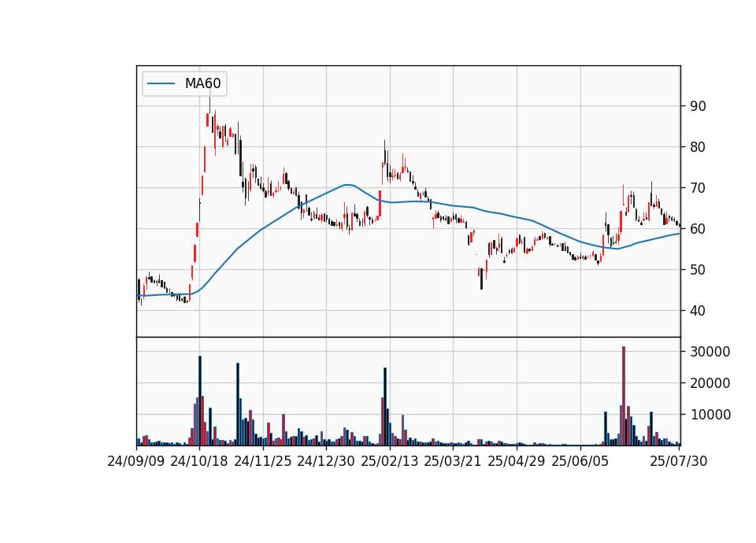Click the MA60 line peak near 70

pos(347,184)
